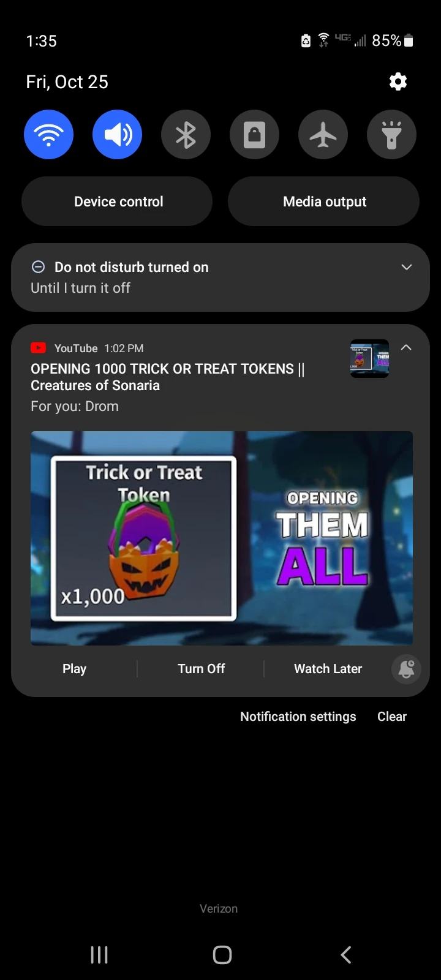Toggle the screen rotation lock icon
Viewport: 441px width, 980px height.
click(255, 135)
